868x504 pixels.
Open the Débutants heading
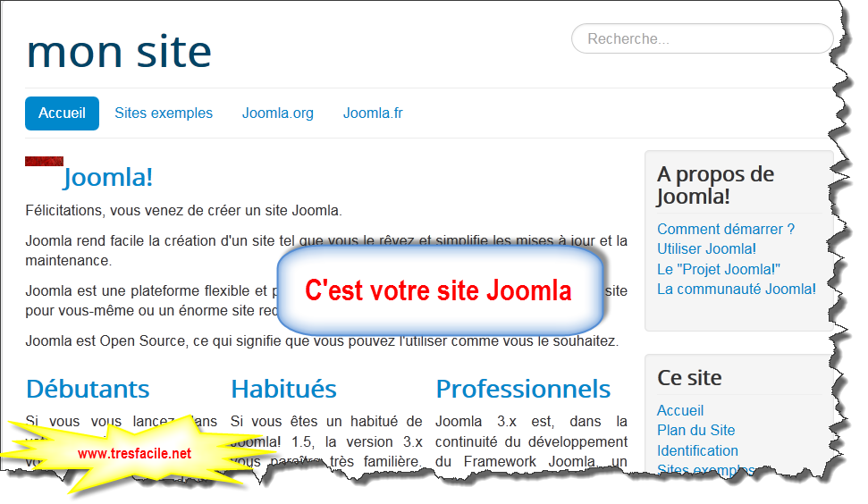88,389
